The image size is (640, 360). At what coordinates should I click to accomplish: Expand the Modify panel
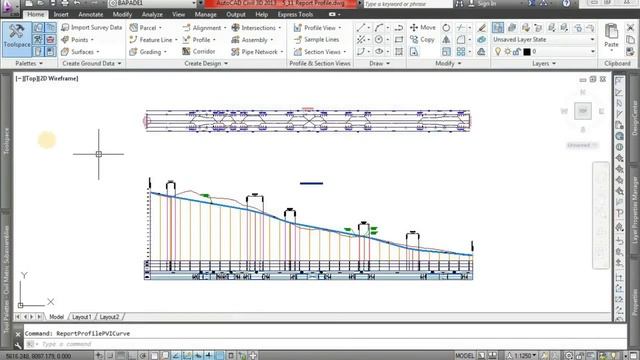click(448, 63)
